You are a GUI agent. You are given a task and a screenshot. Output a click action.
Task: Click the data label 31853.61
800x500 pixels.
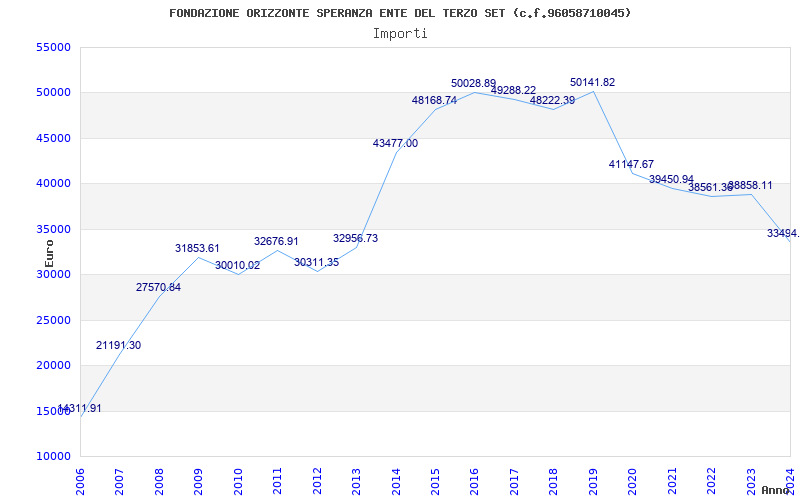click(197, 248)
